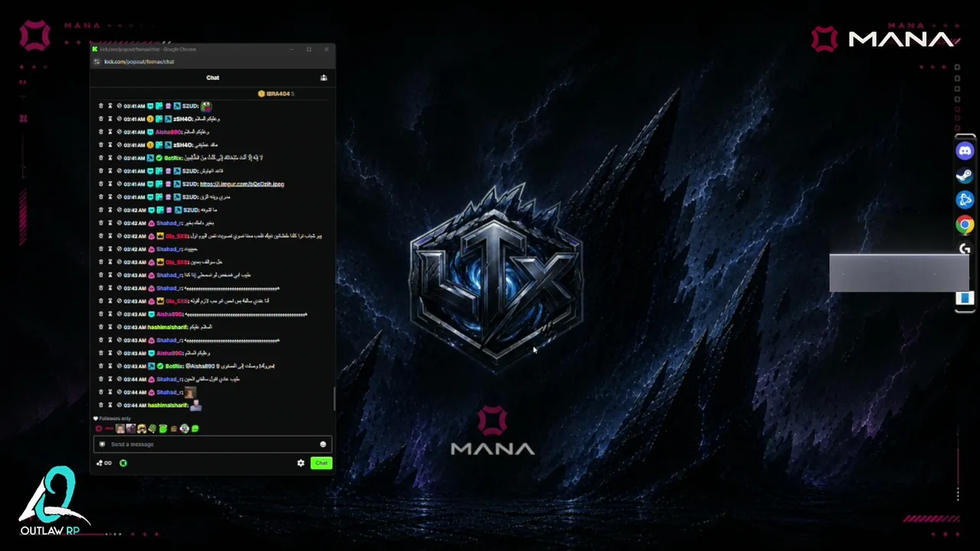
Task: Delete hashimalsharif's 03:44 AM message
Action: pyautogui.click(x=100, y=405)
